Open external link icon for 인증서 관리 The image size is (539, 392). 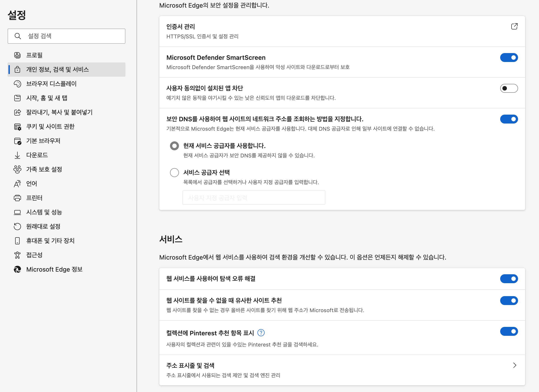click(514, 26)
